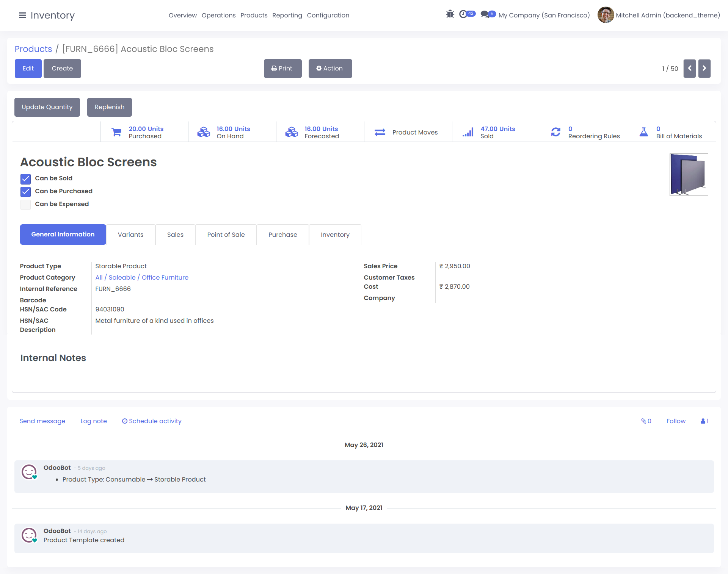Click the shopping cart Purchased stat icon
Viewport: 728px width, 574px height.
coord(116,132)
